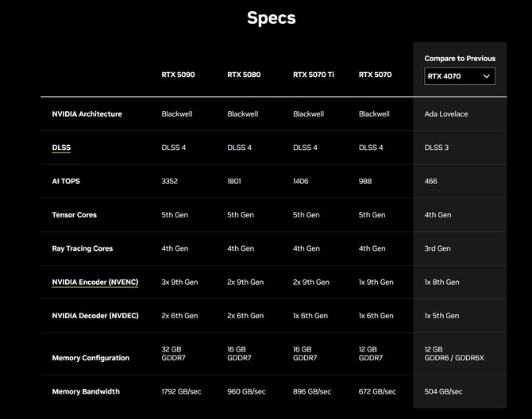Open the RTX 4070 comparison dropdown
The width and height of the screenshot is (532, 419).
click(x=460, y=76)
